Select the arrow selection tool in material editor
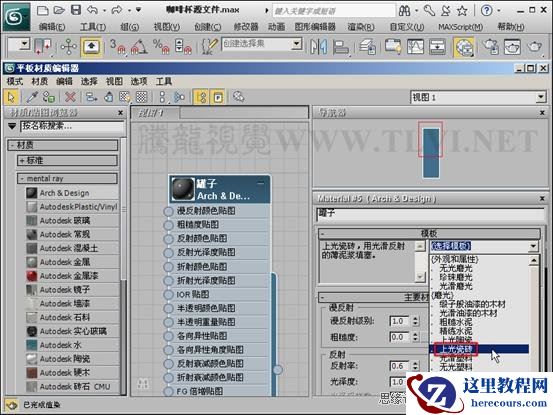Image resolution: width=553 pixels, height=415 pixels. point(11,97)
